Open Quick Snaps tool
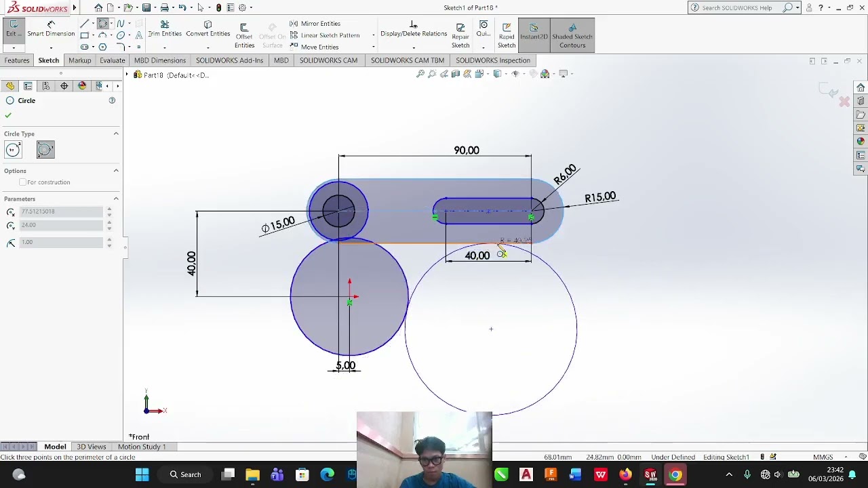The image size is (868, 488). coord(483,30)
